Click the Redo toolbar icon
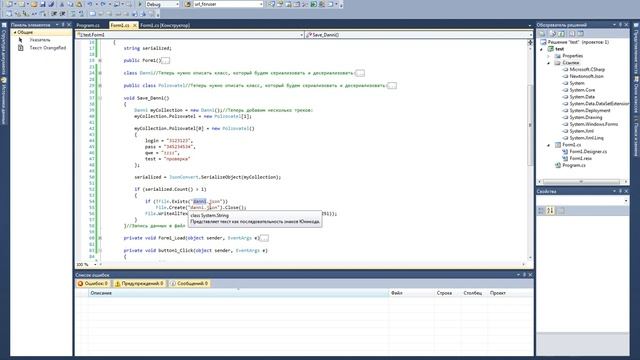This screenshot has width=640, height=360. point(103,4)
